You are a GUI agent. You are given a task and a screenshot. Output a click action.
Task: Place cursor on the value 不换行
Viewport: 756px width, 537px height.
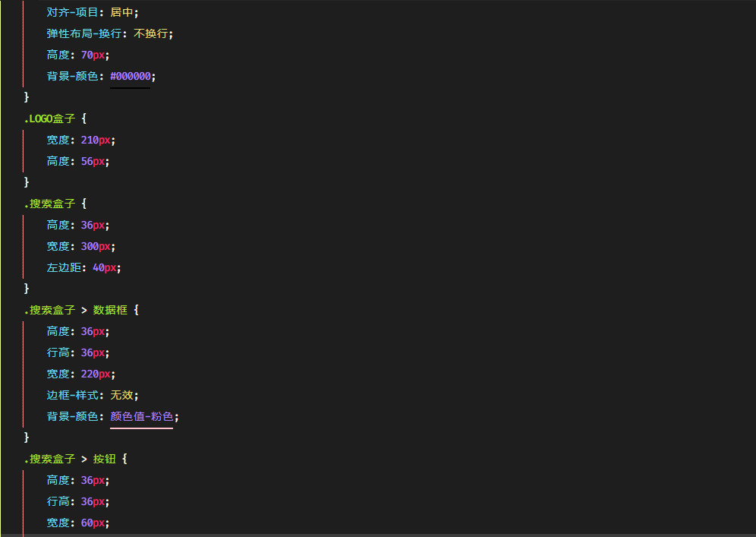pos(150,33)
